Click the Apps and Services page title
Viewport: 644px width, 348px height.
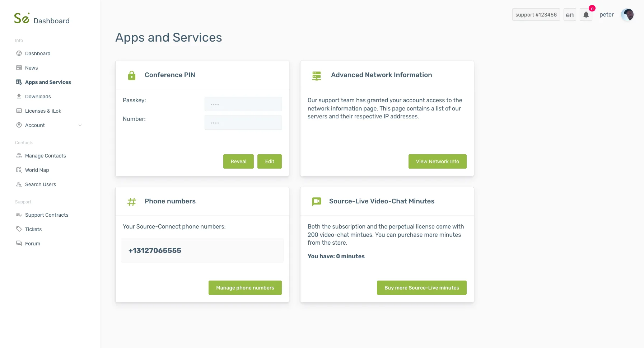pos(169,38)
